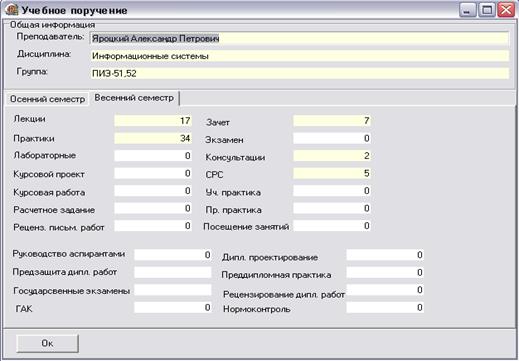The width and height of the screenshot is (519, 361).
Task: Click the Дипл. проектирование field
Action: (385, 255)
